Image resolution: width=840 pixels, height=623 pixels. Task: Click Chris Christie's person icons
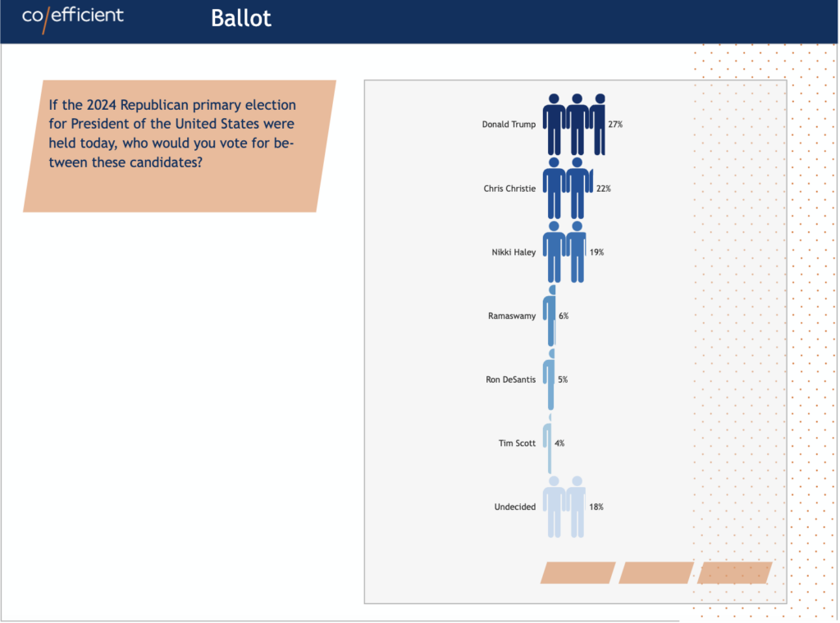568,188
